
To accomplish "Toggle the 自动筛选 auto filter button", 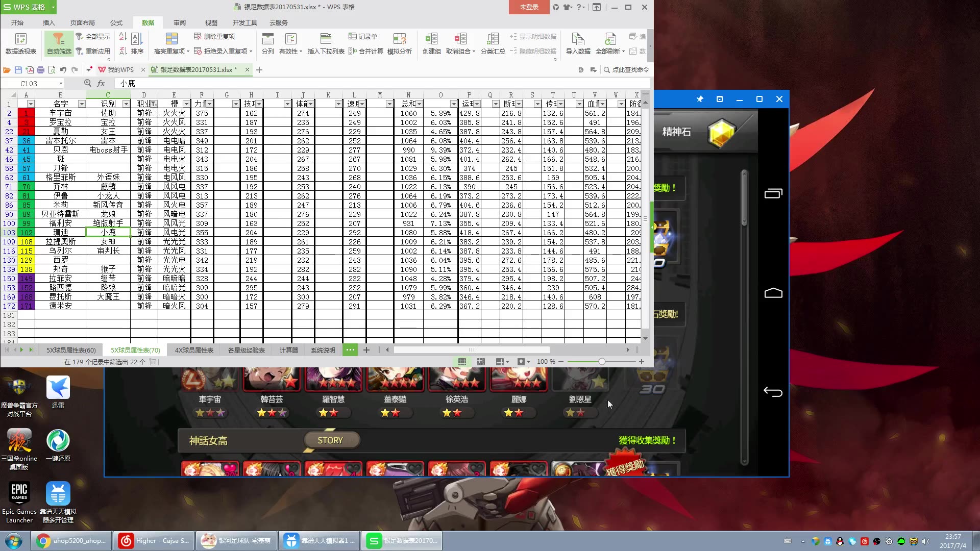I will tap(59, 43).
